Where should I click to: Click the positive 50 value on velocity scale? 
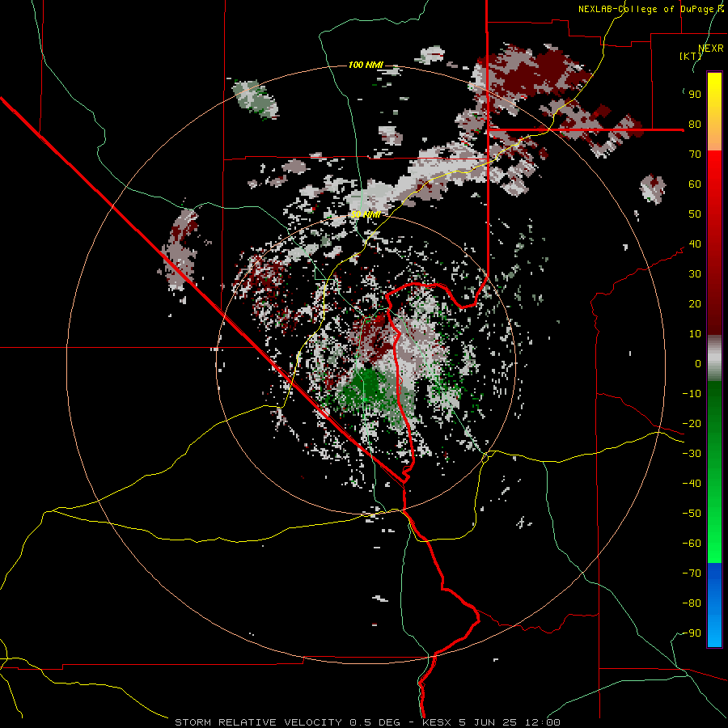(x=695, y=214)
